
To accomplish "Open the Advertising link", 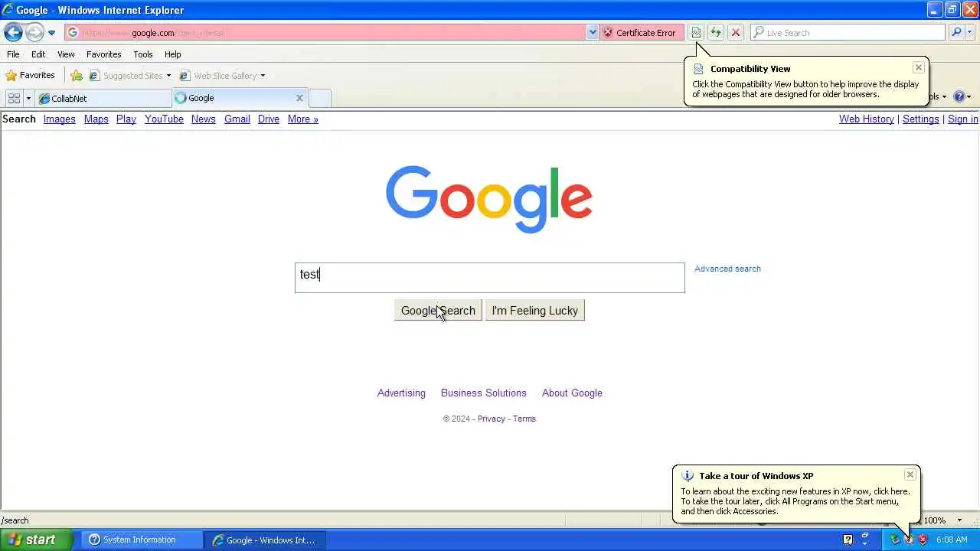I will (x=401, y=393).
